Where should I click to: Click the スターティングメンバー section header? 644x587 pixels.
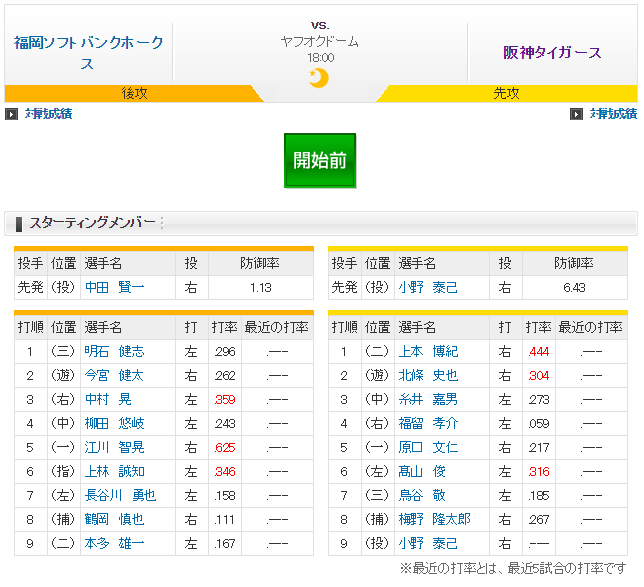[321, 223]
